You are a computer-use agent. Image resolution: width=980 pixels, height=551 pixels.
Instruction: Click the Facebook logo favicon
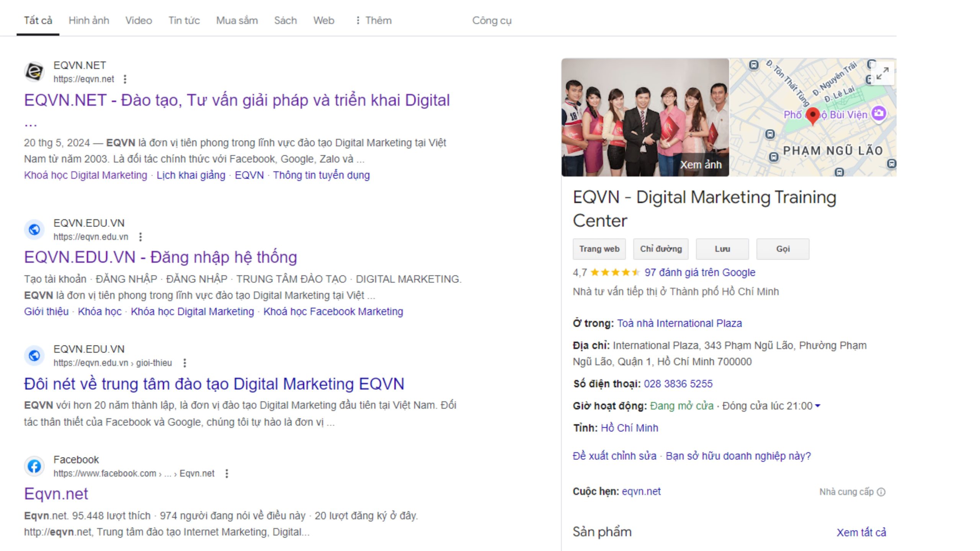click(x=34, y=466)
